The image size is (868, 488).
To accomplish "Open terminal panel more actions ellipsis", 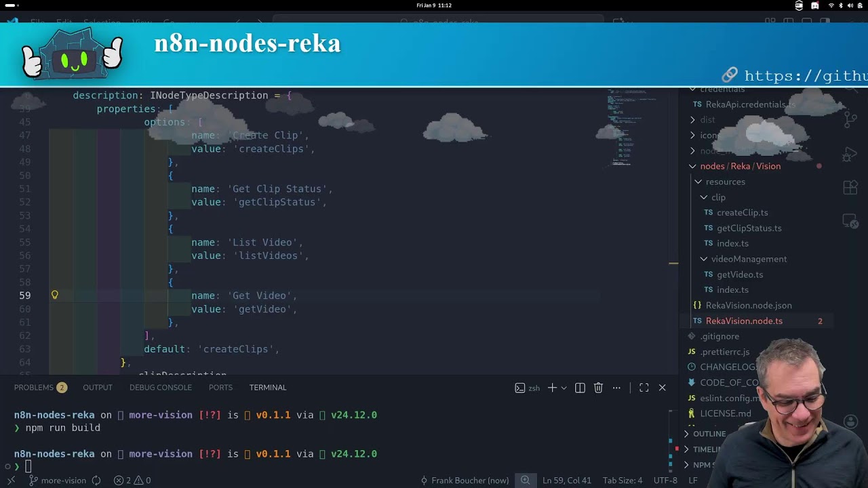I will coord(616,388).
